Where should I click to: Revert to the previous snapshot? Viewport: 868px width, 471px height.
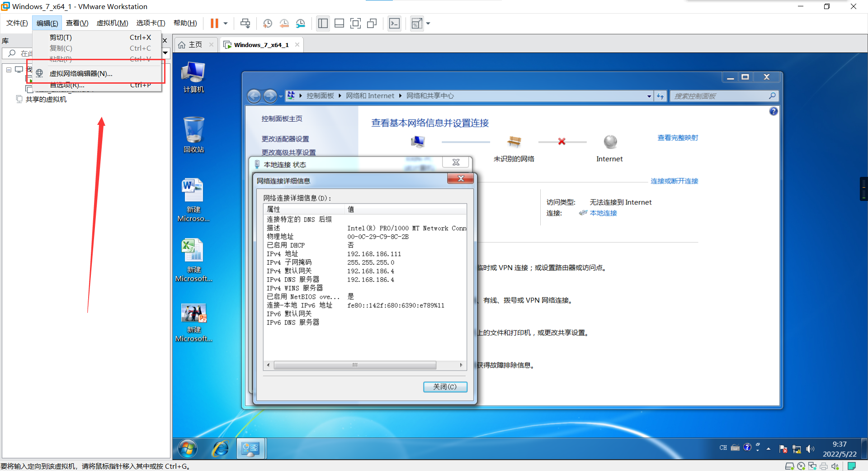pos(284,23)
